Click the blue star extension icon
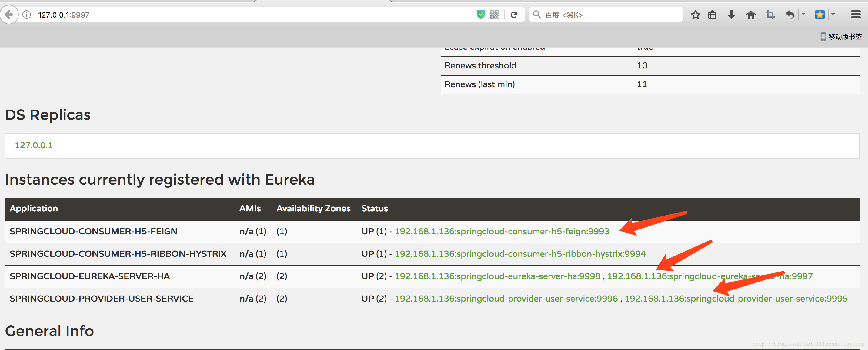 click(x=820, y=15)
